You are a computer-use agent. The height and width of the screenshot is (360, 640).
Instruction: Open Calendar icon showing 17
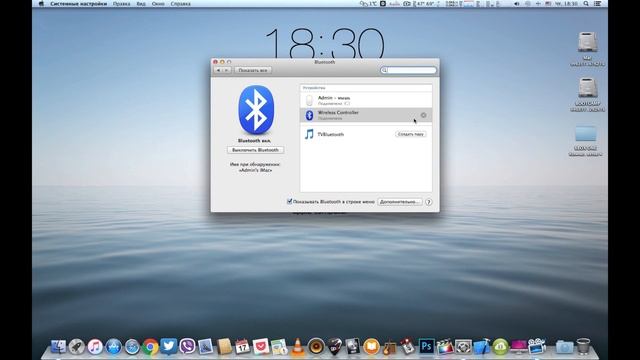click(242, 347)
